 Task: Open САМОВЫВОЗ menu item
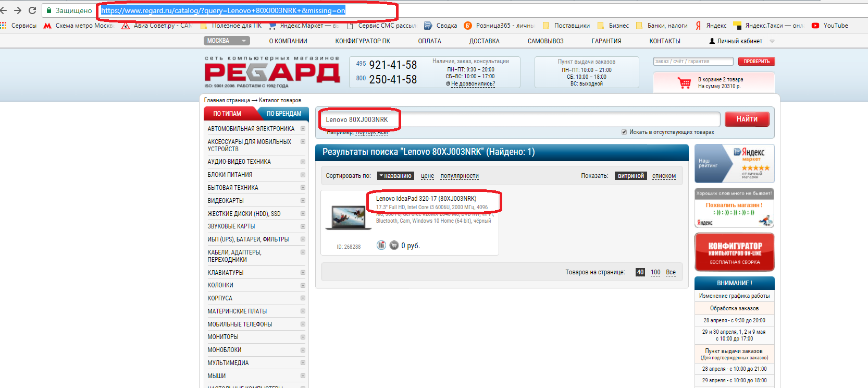[x=545, y=41]
